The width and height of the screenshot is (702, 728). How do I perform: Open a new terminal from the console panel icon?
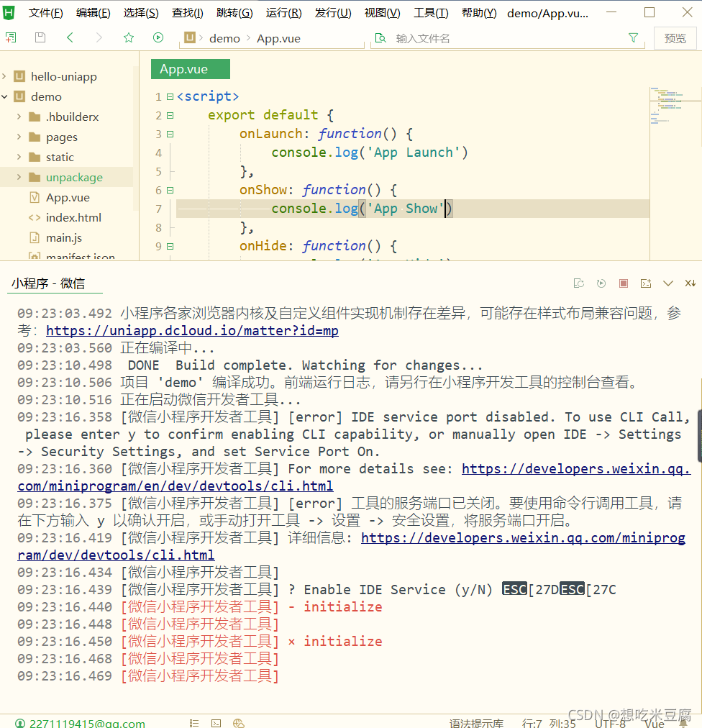[645, 283]
